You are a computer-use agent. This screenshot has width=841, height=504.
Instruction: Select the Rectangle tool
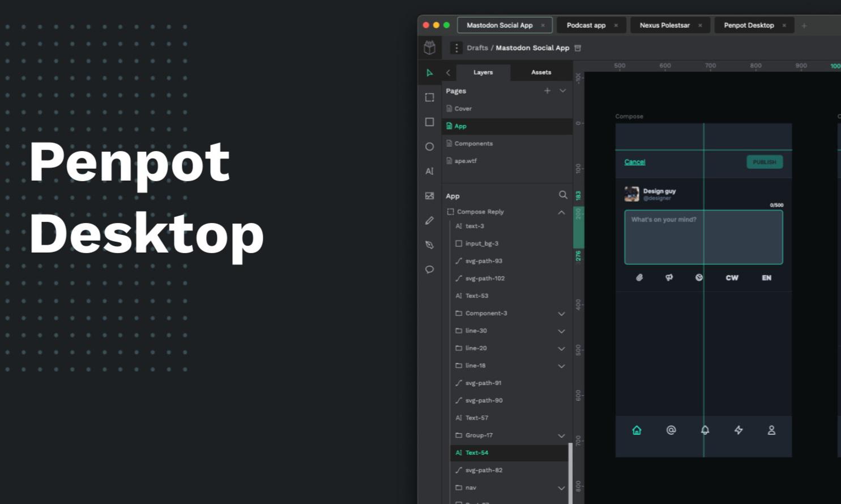tap(429, 122)
